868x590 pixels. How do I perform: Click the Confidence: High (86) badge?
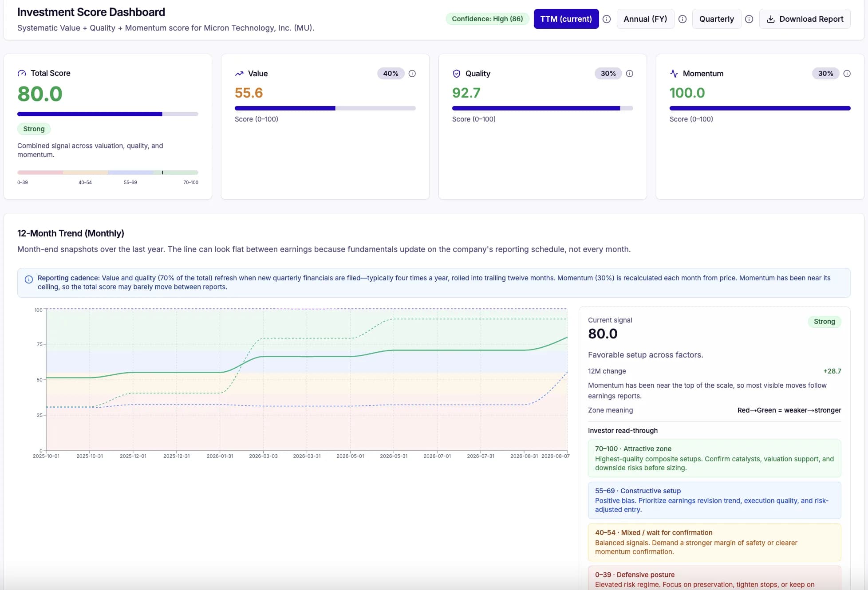(487, 19)
